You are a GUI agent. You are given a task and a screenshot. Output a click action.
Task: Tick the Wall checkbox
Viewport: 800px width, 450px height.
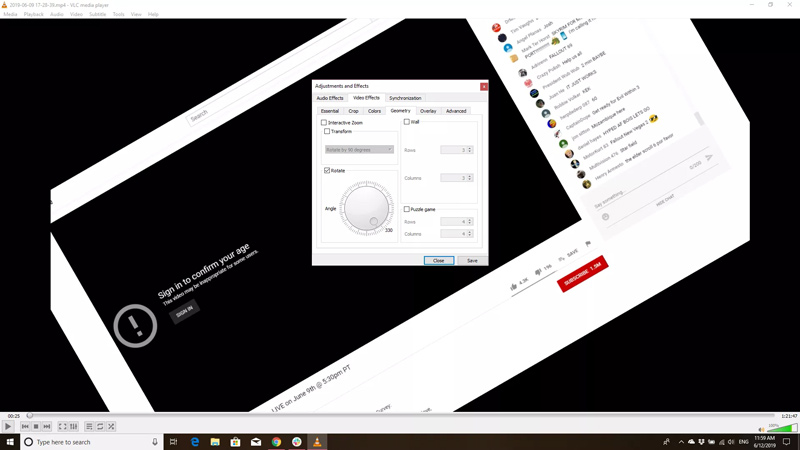coord(407,122)
